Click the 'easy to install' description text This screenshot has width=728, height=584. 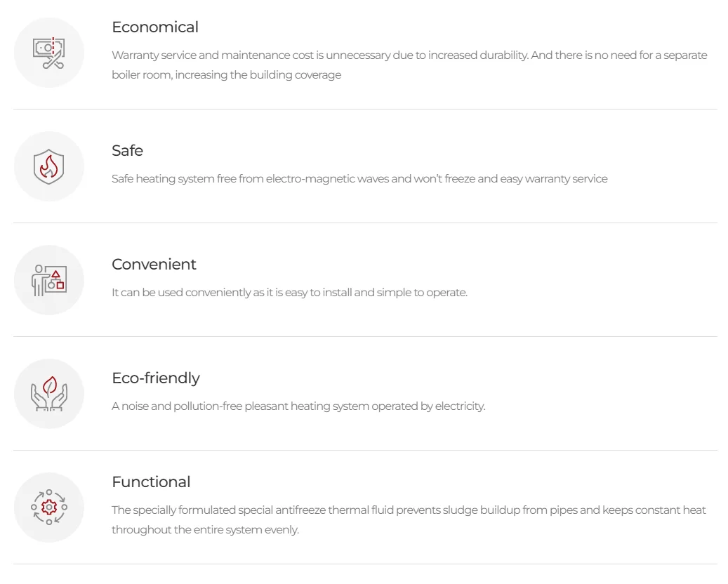pyautogui.click(x=289, y=293)
